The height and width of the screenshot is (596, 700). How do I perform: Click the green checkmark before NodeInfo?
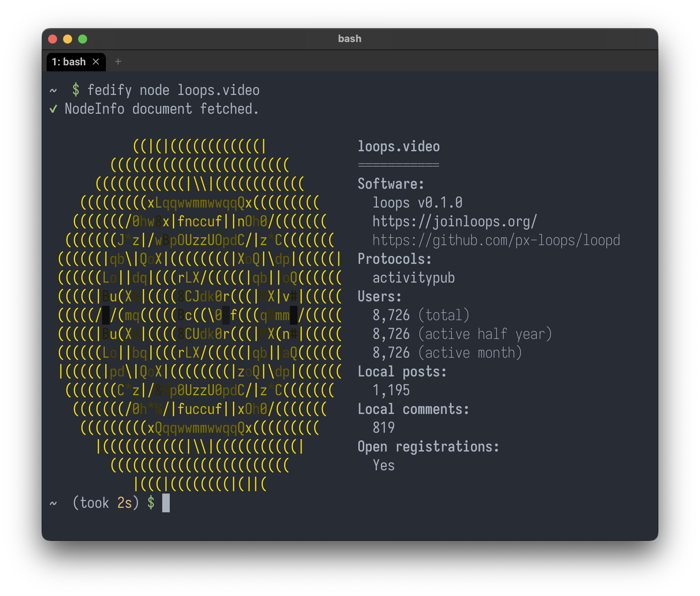click(x=53, y=109)
